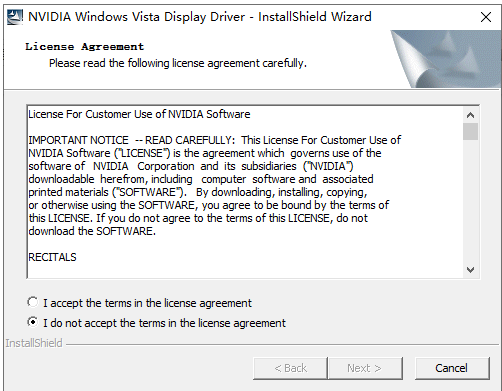This screenshot has width=502, height=391.
Task: Click the < Back button
Action: pos(290,368)
